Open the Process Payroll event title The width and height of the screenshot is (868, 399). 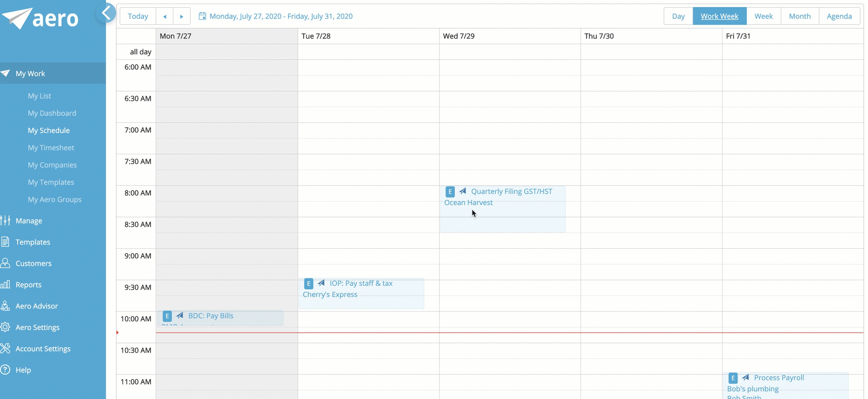(x=779, y=378)
